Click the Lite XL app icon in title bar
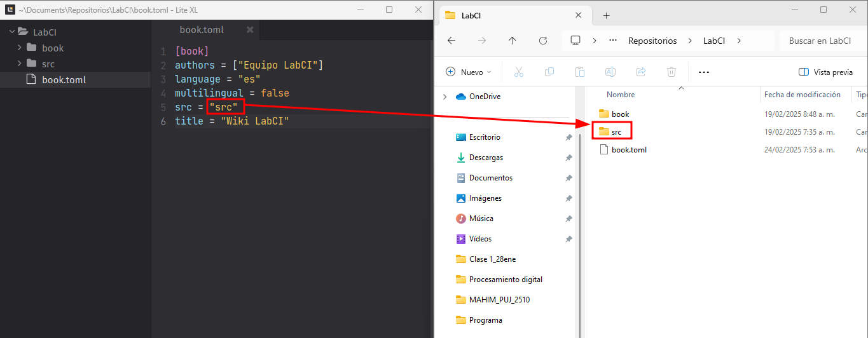868x338 pixels. pos(10,10)
